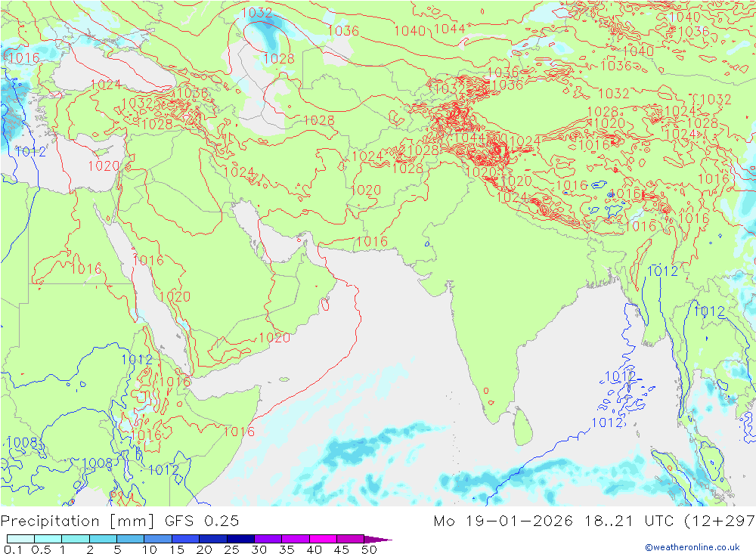
Task: Click the '0.1' legend scale value
Action: point(13,549)
